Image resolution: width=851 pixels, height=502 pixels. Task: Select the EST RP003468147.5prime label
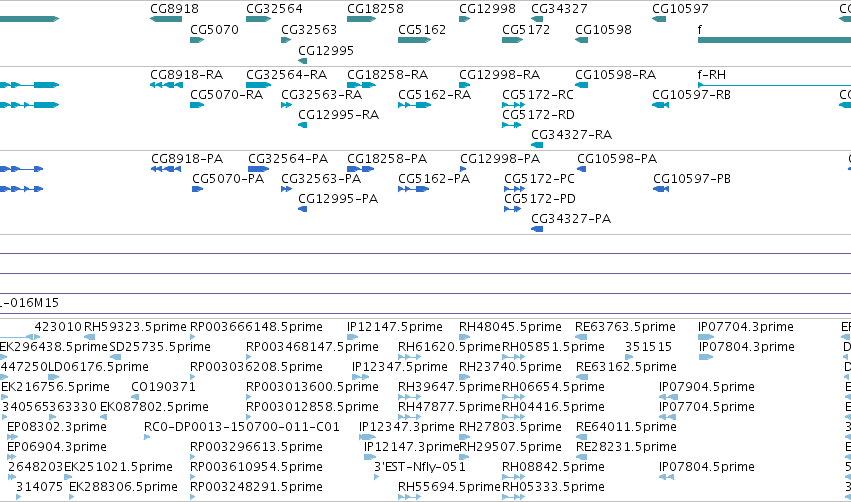coord(312,347)
